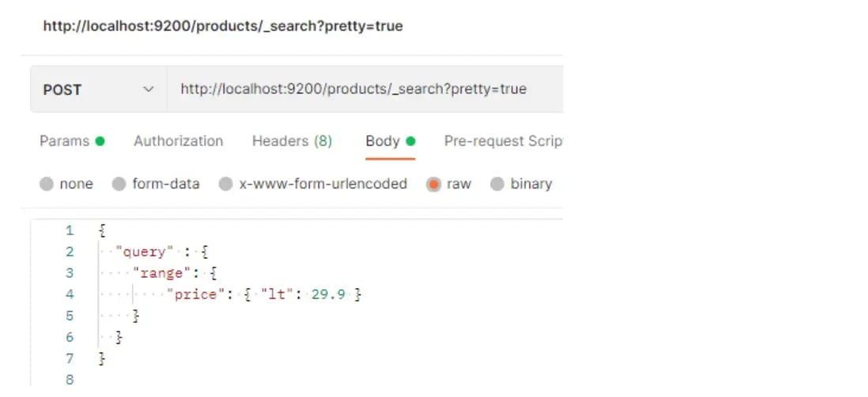868x397 pixels.
Task: Select the none body type radio
Action: [x=47, y=184]
